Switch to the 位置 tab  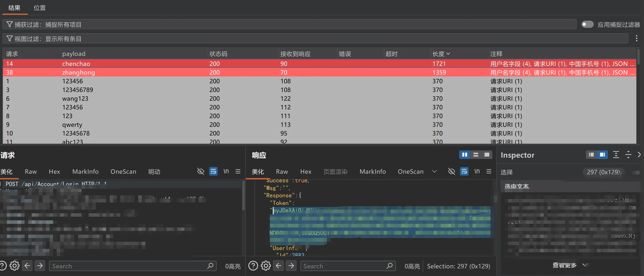pos(40,8)
